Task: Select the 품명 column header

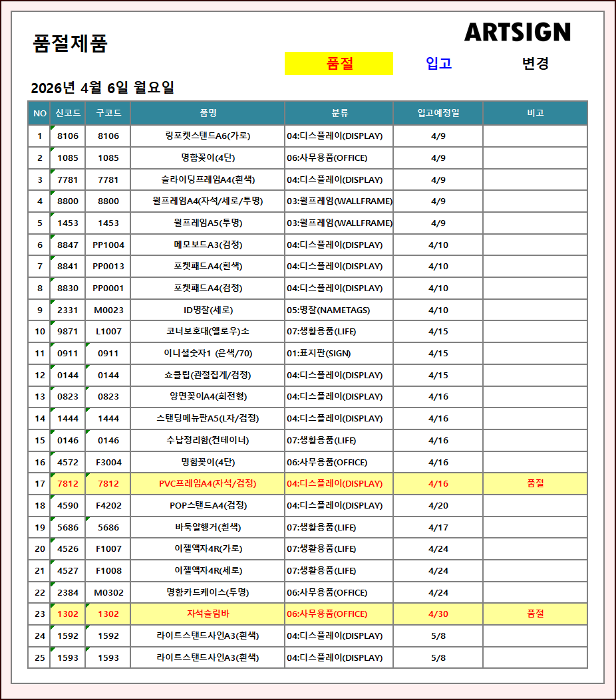Action: tap(208, 113)
